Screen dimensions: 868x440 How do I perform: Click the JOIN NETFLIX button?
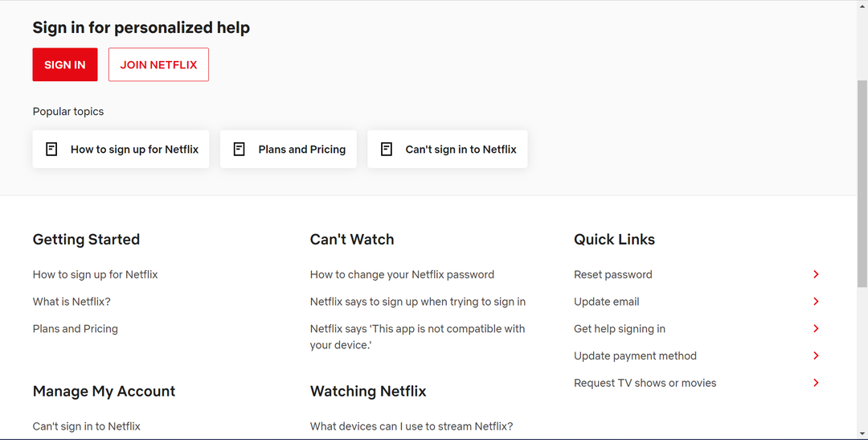coord(158,64)
